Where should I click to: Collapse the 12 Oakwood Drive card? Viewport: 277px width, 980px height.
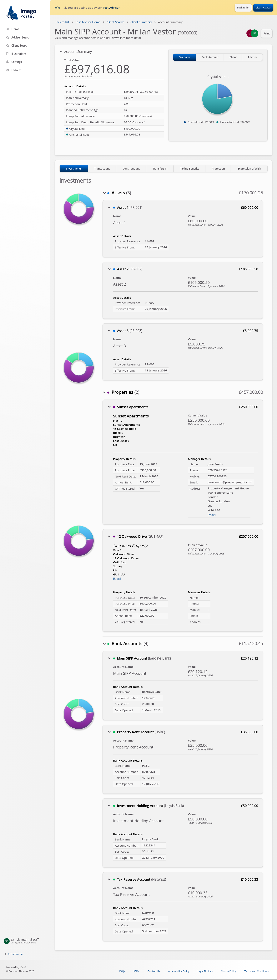pyautogui.click(x=109, y=537)
